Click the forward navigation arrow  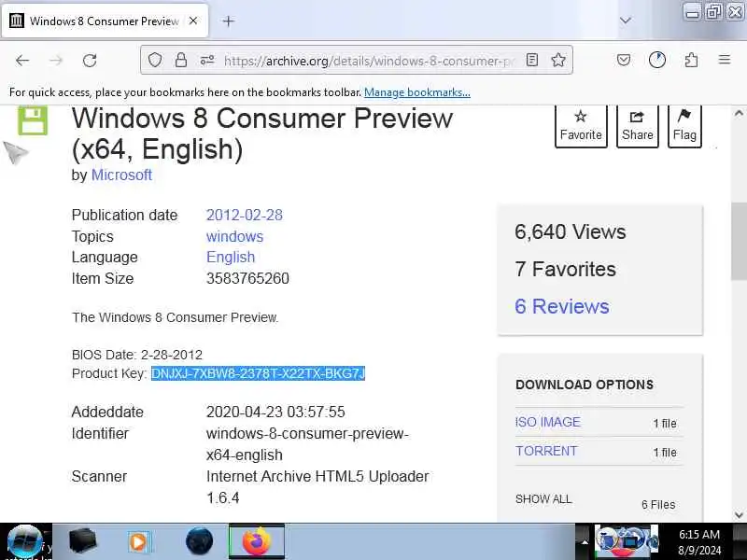[56, 61]
